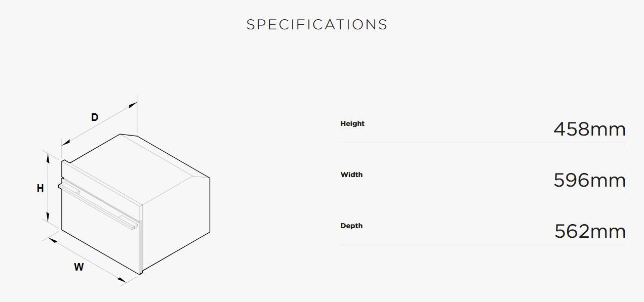
Task: Click the SPECIFICATIONS heading
Action: point(317,25)
